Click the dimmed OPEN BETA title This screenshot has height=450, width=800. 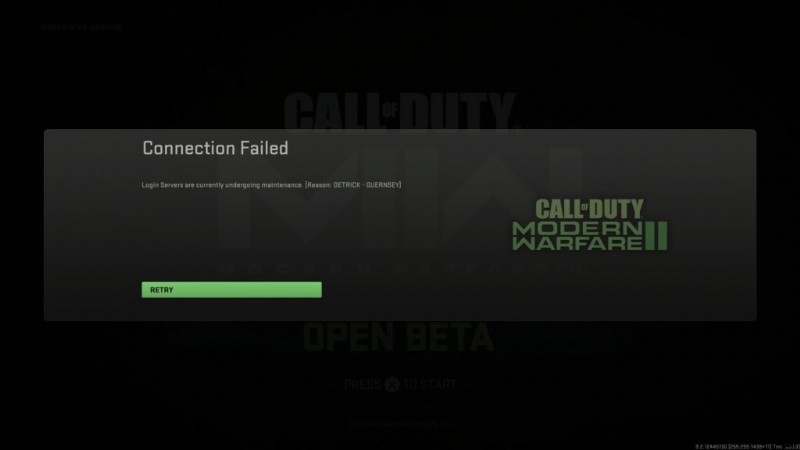pos(398,338)
